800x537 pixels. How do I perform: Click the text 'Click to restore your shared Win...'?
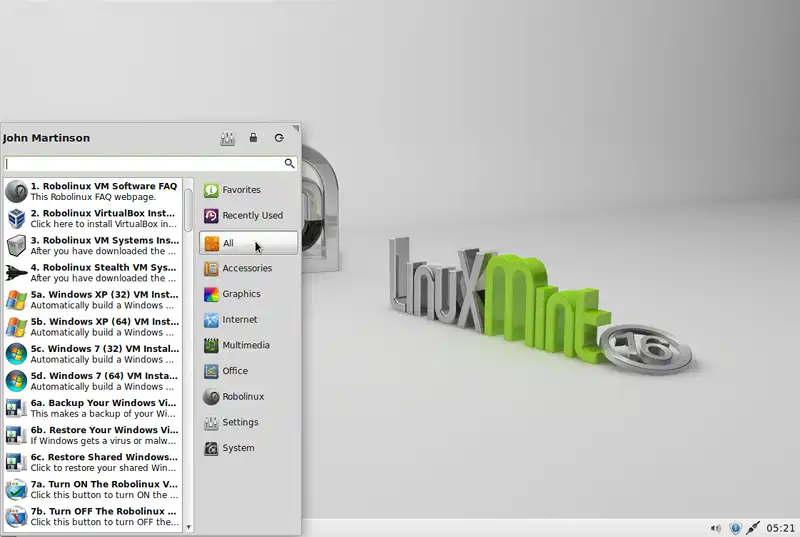pyautogui.click(x=103, y=468)
